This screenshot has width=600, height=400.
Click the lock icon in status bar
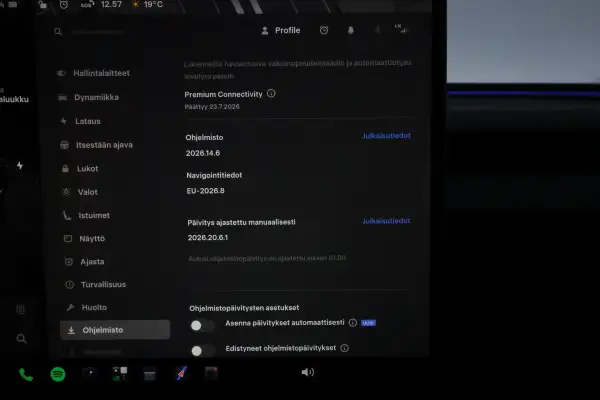coord(42,5)
